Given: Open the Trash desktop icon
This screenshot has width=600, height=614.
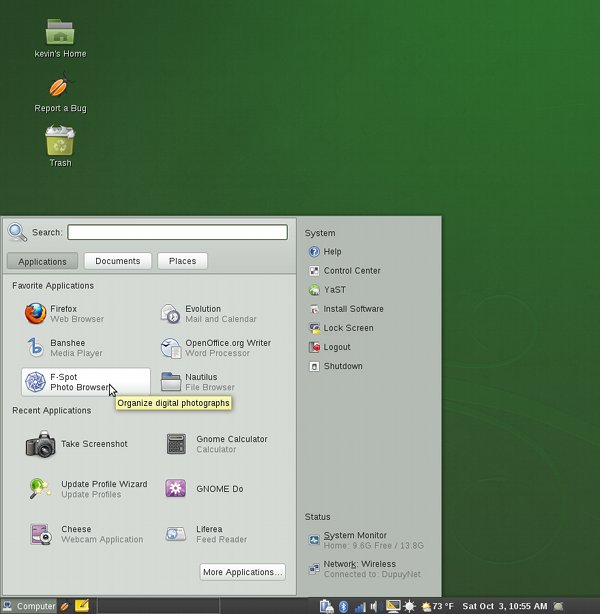Looking at the screenshot, I should click(60, 146).
